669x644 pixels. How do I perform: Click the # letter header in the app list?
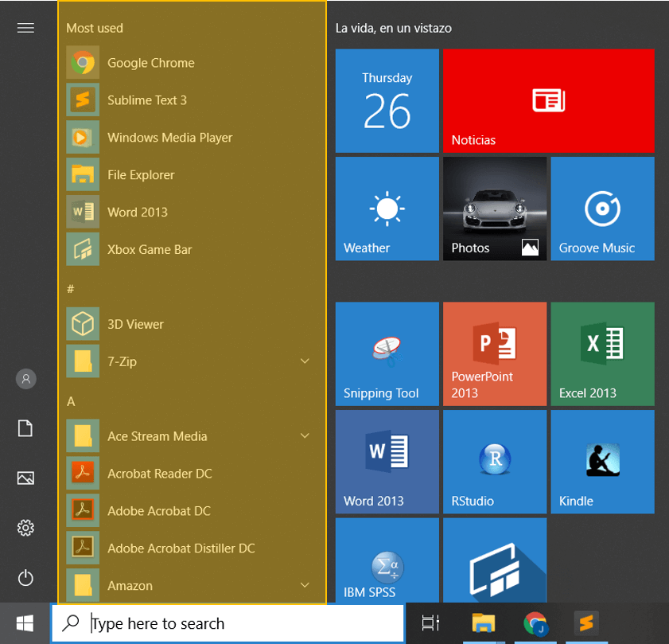pyautogui.click(x=70, y=289)
